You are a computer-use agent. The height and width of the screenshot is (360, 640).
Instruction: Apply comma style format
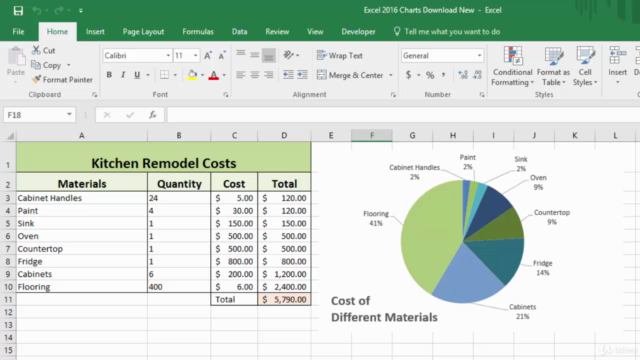point(444,75)
